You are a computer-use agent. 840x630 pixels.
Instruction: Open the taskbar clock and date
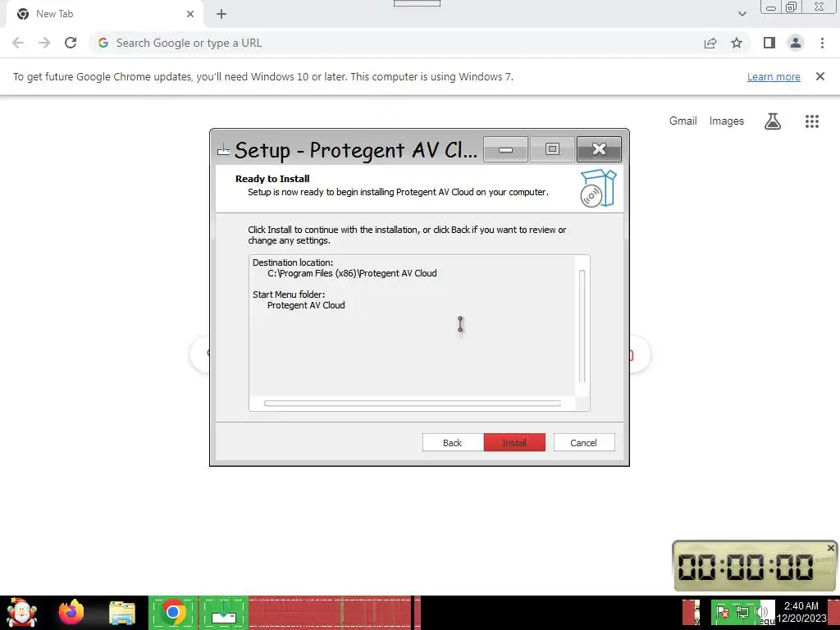coord(801,612)
